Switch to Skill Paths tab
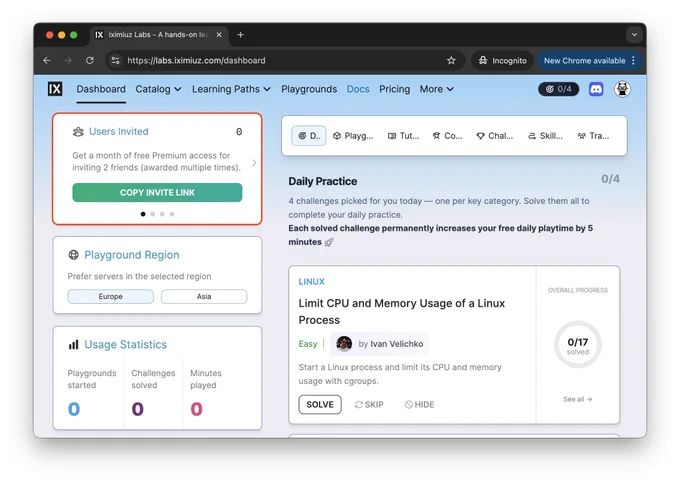This screenshot has width=680, height=482. point(545,136)
